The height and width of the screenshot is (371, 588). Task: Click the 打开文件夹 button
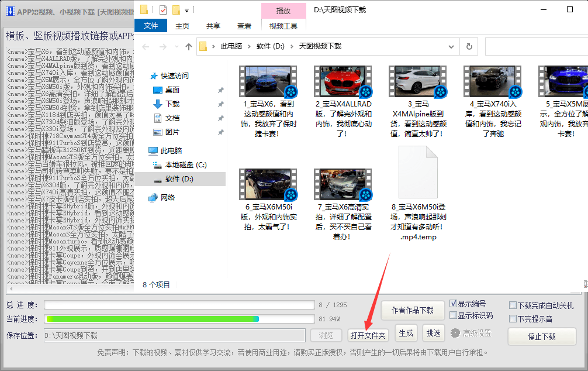coord(368,335)
